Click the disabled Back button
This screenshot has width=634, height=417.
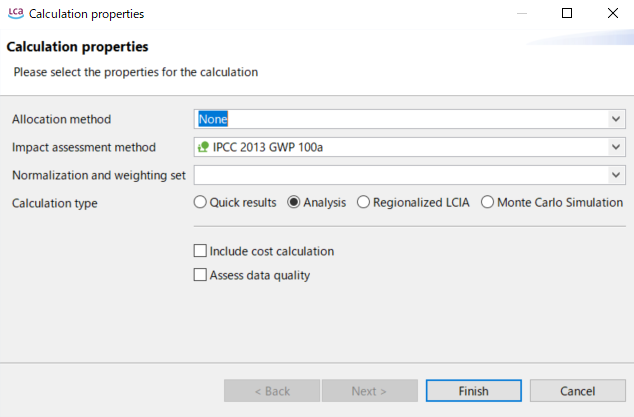(x=272, y=391)
